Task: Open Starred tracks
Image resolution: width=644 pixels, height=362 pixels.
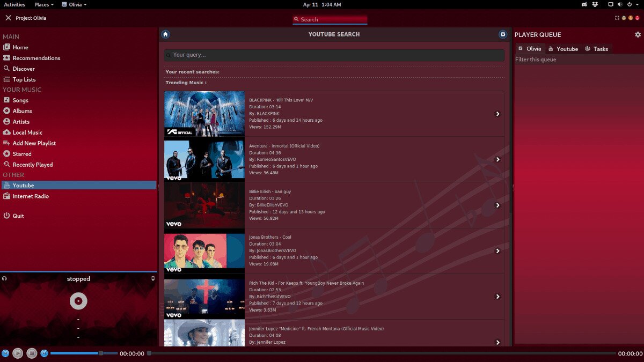Action: (x=78, y=154)
